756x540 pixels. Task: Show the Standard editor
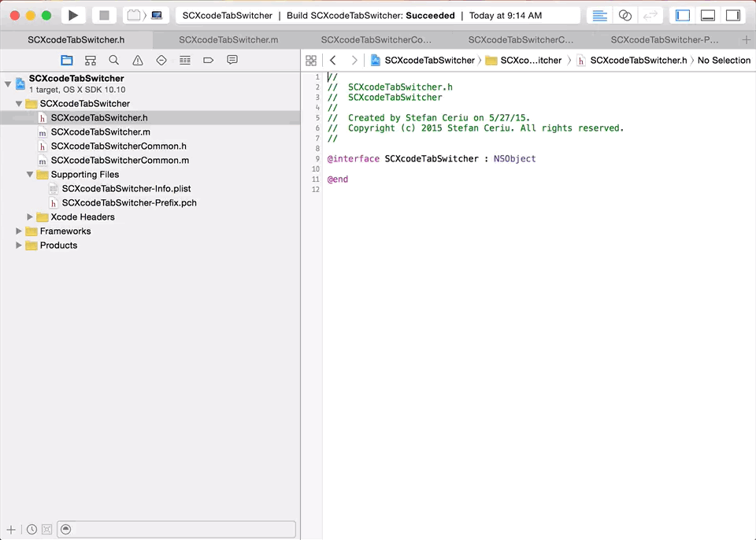click(x=599, y=16)
